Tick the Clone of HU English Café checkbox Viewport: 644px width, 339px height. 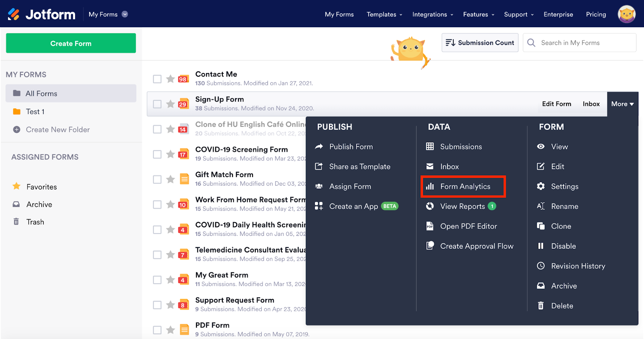tap(157, 129)
